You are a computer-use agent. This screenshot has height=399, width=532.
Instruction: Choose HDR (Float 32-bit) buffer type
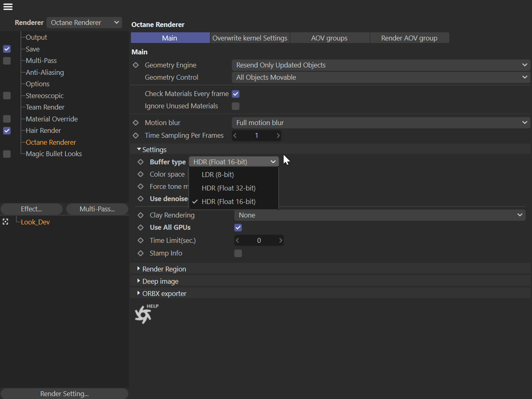pyautogui.click(x=234, y=188)
